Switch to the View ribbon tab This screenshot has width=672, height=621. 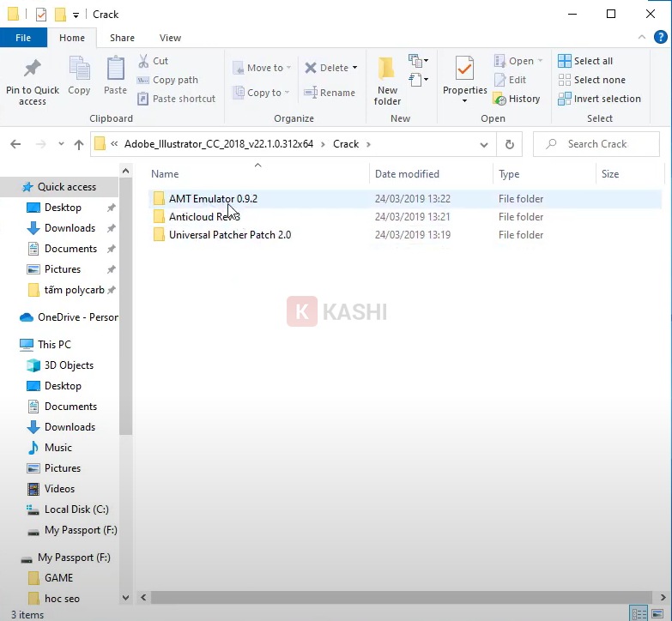coord(170,38)
